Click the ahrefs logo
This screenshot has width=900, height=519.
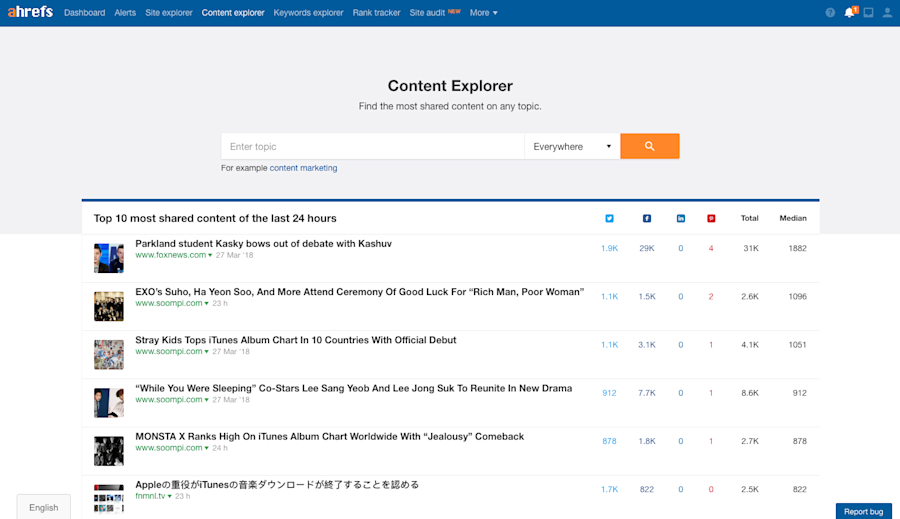click(x=30, y=11)
